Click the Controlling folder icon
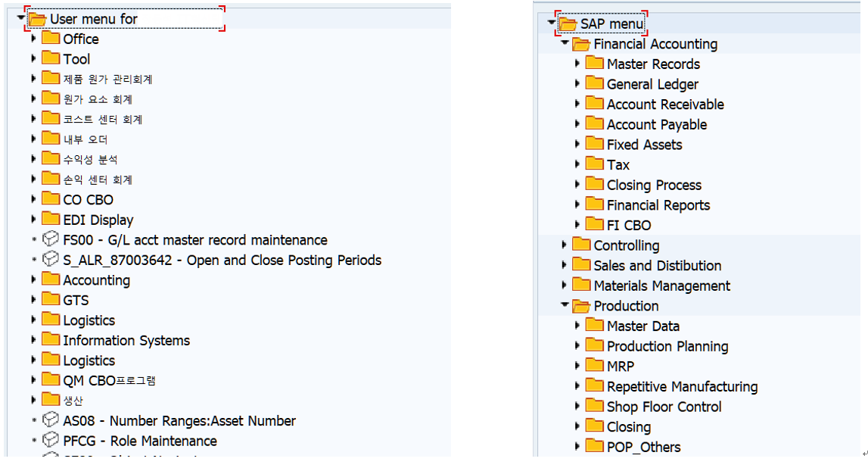Image resolution: width=868 pixels, height=468 pixels. [x=581, y=245]
